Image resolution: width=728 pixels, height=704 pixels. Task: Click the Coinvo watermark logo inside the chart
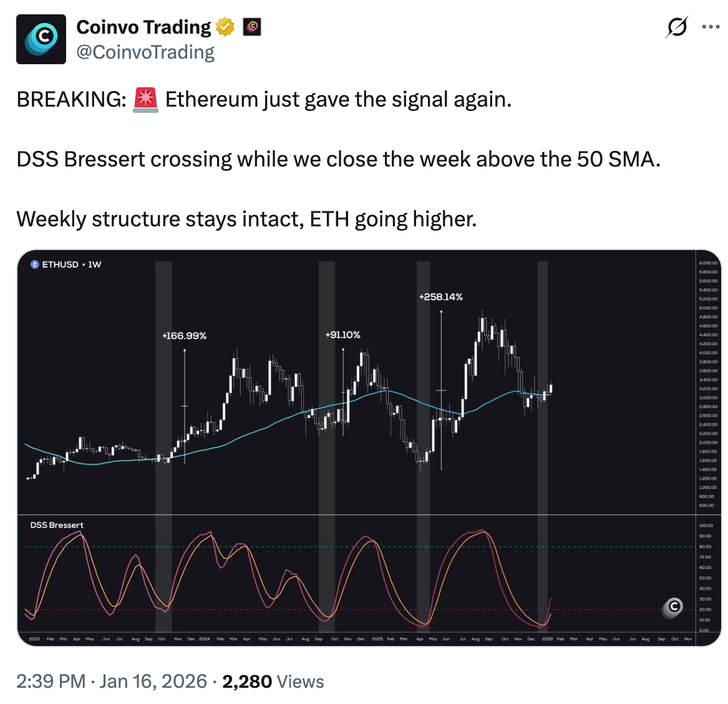672,608
